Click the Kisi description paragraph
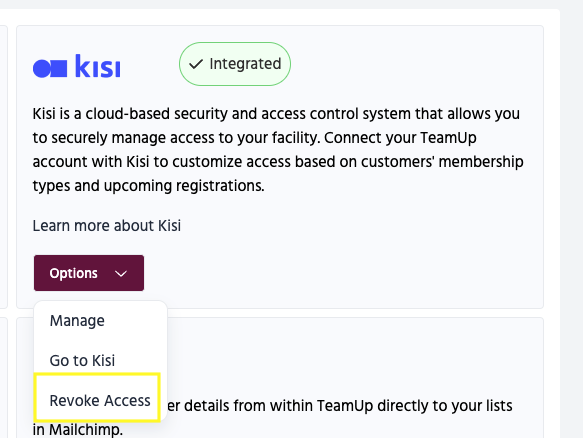The image size is (583, 438). 278,149
